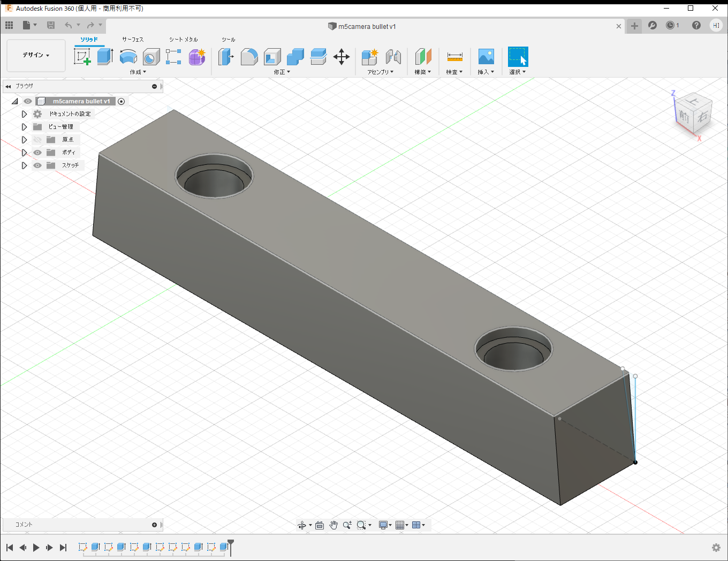Hide the ボディ folder with eye icon

point(37,153)
